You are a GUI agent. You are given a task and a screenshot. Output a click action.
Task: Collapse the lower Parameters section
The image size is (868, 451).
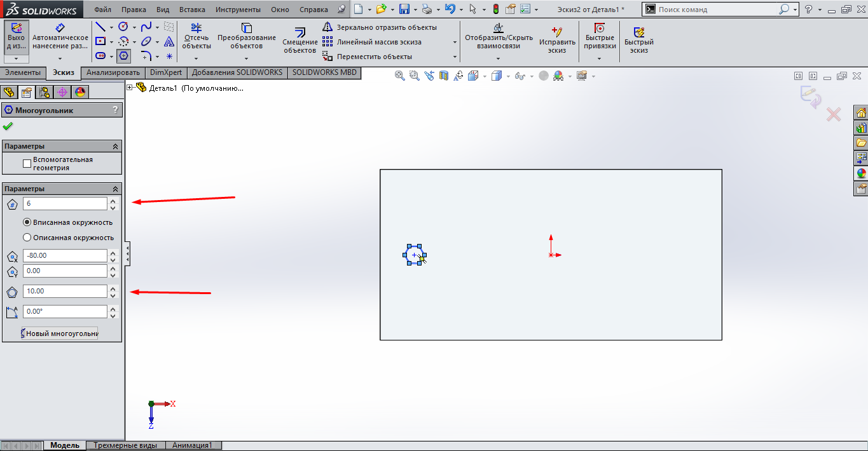point(115,189)
